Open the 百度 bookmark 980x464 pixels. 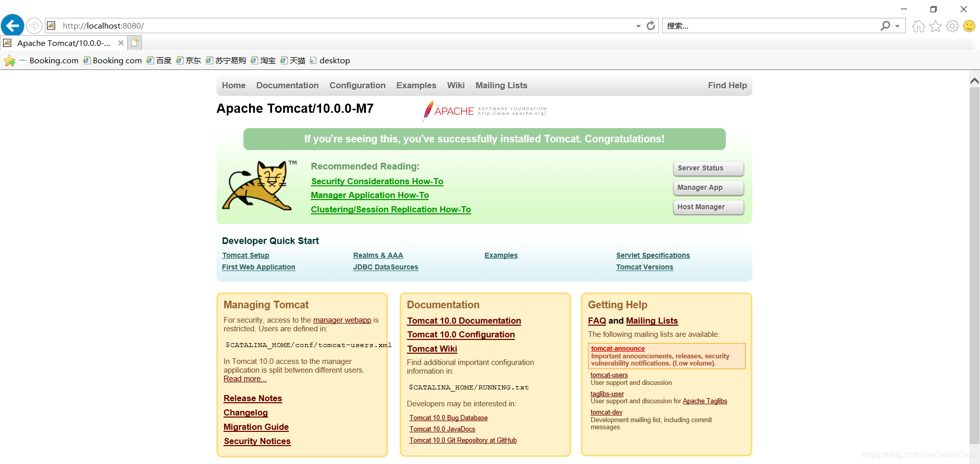159,61
